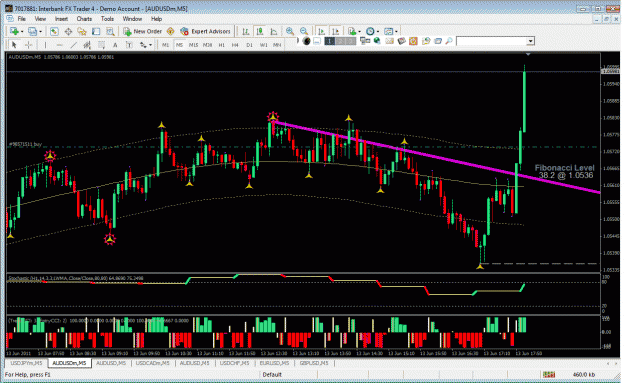Image resolution: width=625 pixels, height=383 pixels.
Task: Click the chart shift triangle marker atop chart
Action: click(x=528, y=54)
